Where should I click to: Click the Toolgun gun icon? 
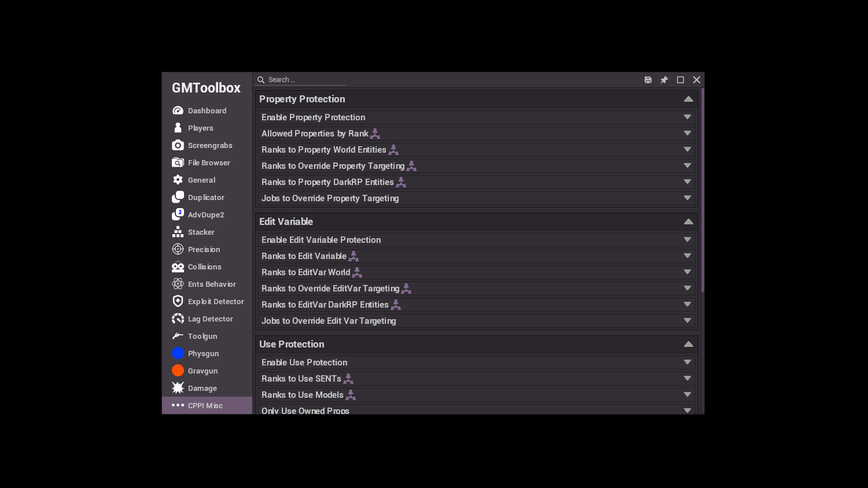pos(178,336)
